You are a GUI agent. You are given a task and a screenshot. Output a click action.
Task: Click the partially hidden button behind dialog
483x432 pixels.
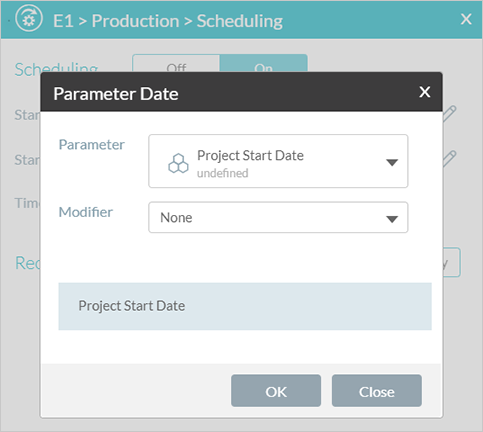click(452, 262)
